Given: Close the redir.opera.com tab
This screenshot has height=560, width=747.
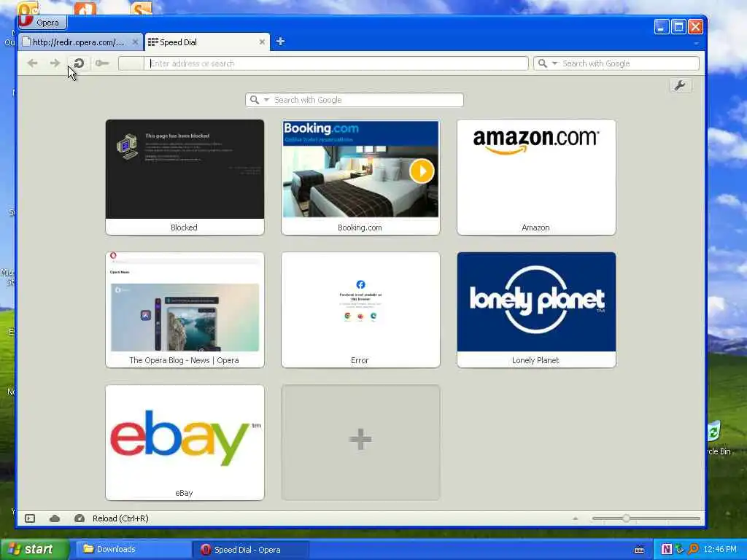Looking at the screenshot, I should point(135,42).
